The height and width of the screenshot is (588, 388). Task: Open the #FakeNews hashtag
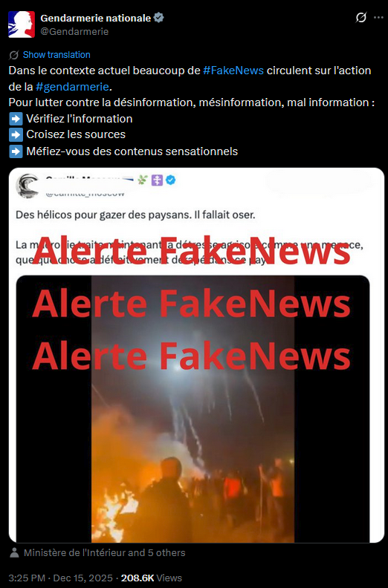[233, 71]
